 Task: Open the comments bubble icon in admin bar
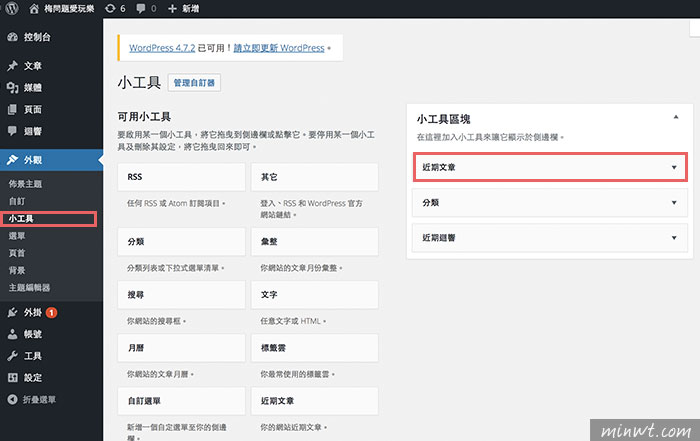coord(141,8)
